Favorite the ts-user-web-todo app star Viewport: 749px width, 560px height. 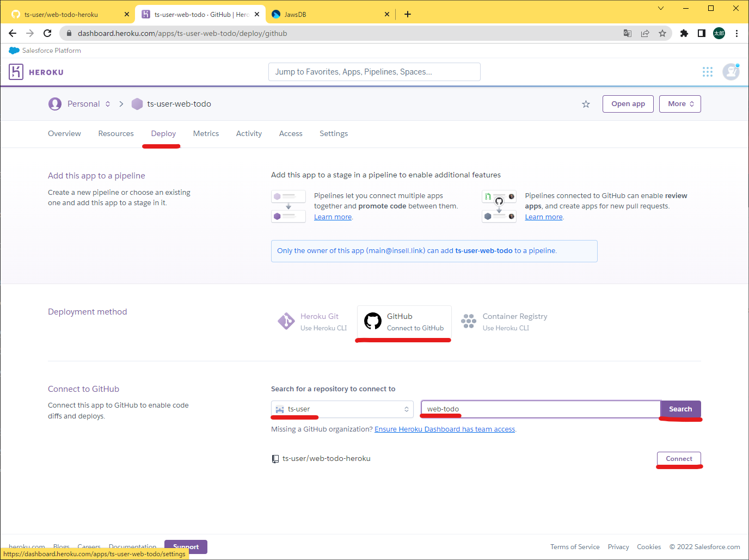click(586, 104)
